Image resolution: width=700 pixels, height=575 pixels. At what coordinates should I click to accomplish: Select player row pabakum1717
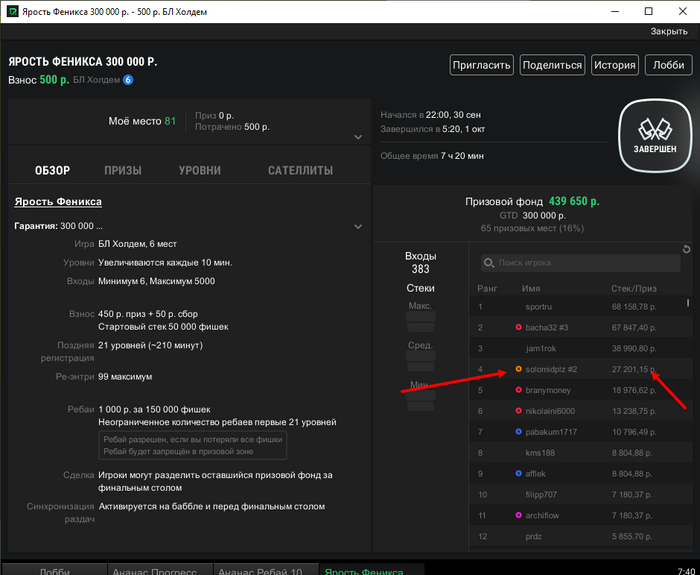point(580,432)
